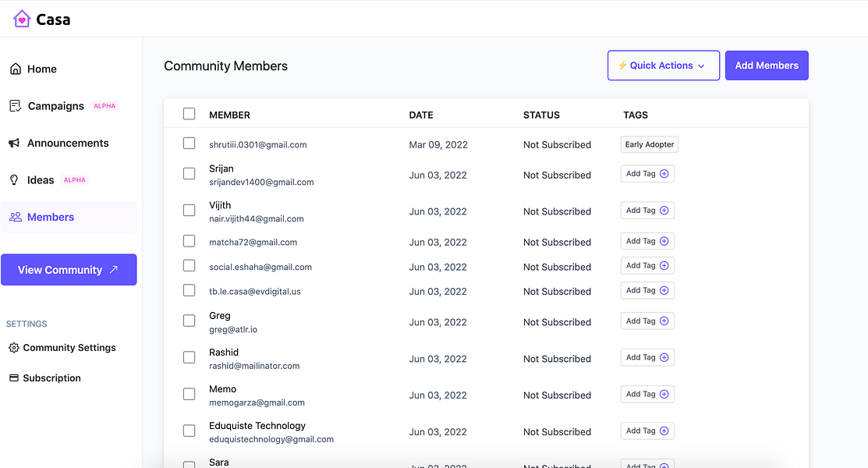Click the View Community button

click(x=69, y=270)
